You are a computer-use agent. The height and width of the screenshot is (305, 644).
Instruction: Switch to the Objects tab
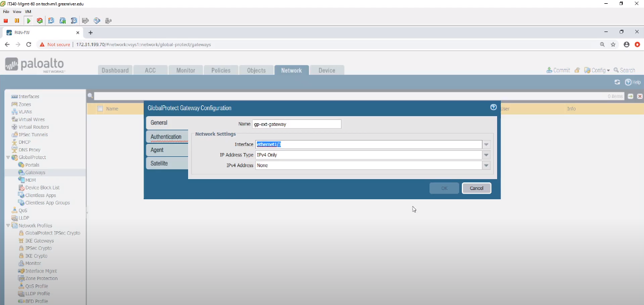pos(256,71)
